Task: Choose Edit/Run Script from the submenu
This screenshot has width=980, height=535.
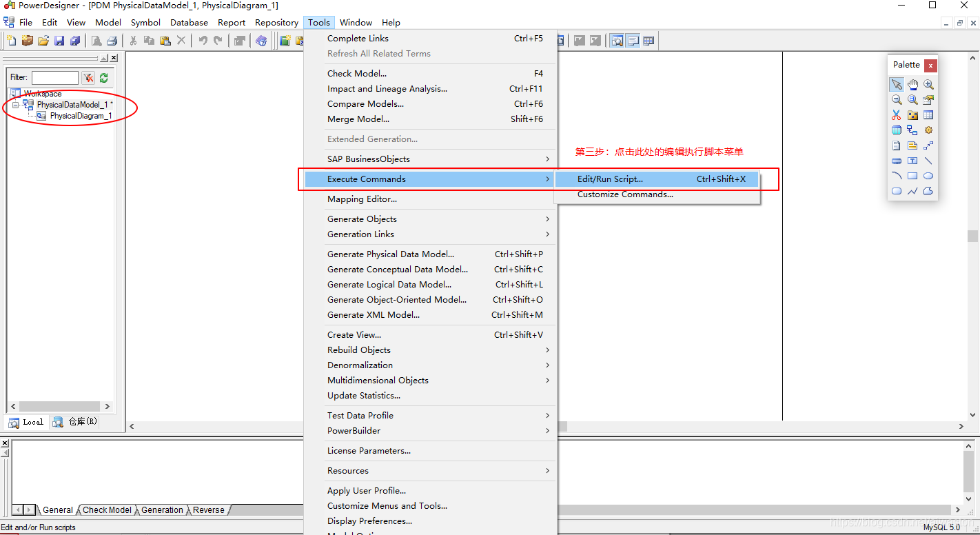Action: (657, 179)
